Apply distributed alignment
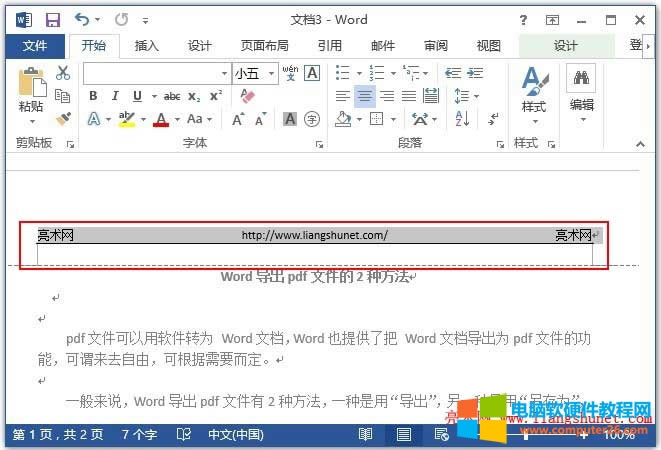This screenshot has width=661, height=450. [431, 96]
